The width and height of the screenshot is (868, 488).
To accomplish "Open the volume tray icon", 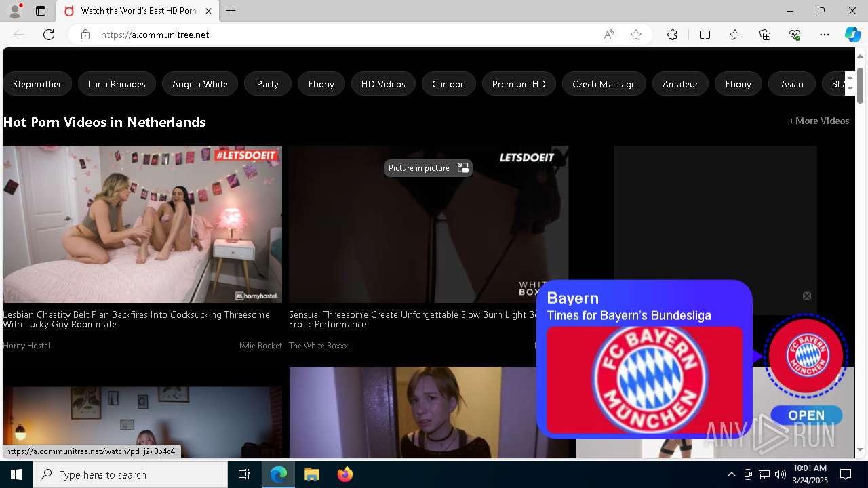I will (x=780, y=474).
